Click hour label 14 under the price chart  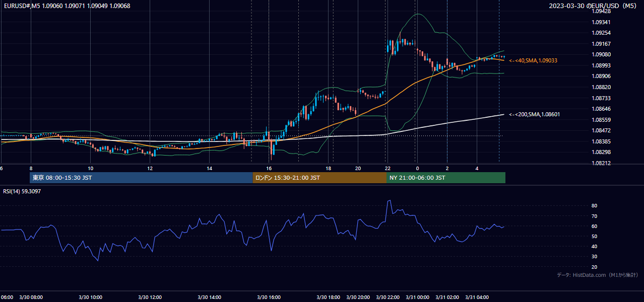[209, 168]
